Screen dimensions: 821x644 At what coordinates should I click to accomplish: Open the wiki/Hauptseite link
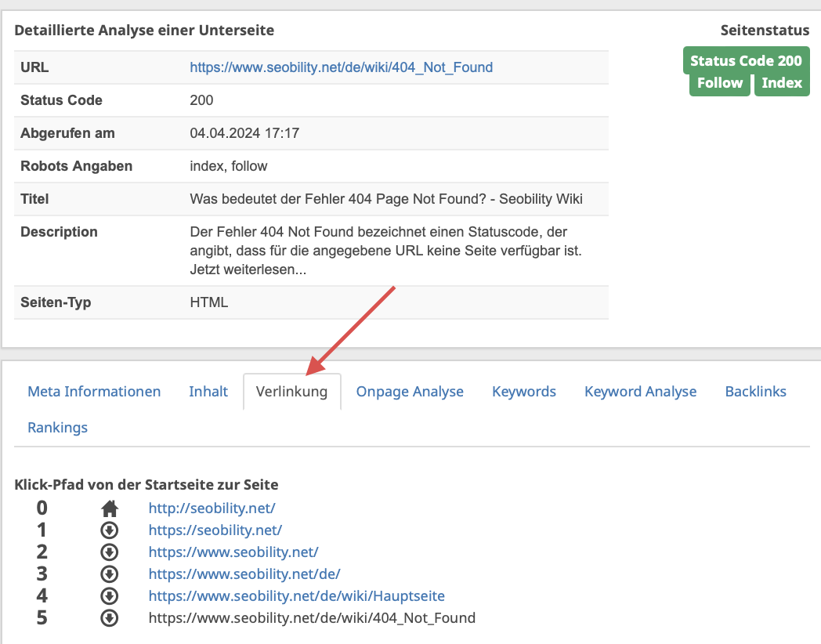coord(297,596)
